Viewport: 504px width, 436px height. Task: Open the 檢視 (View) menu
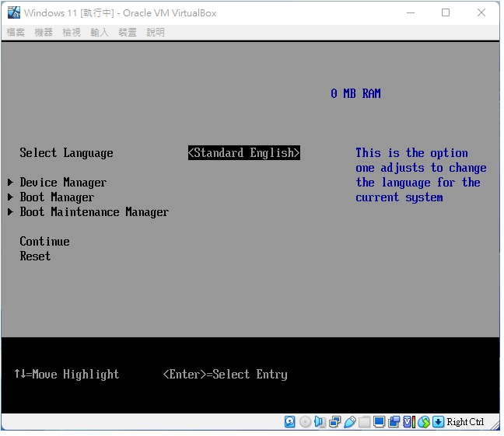72,33
